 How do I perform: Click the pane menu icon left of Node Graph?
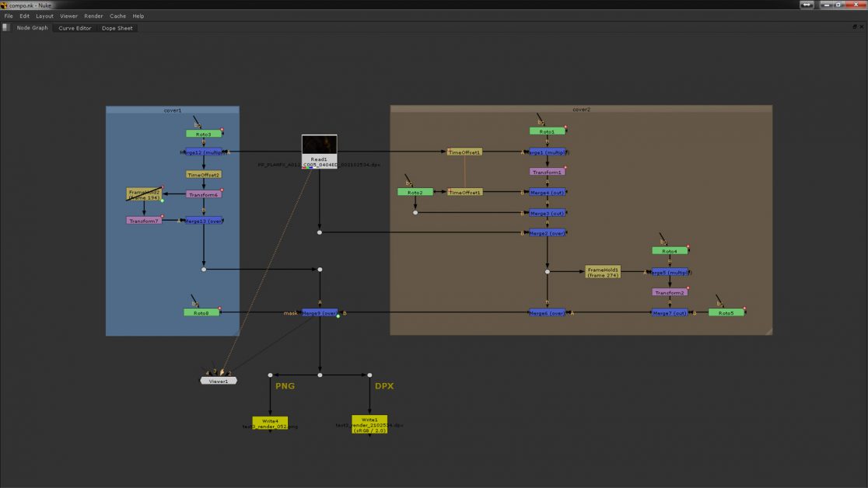5,28
